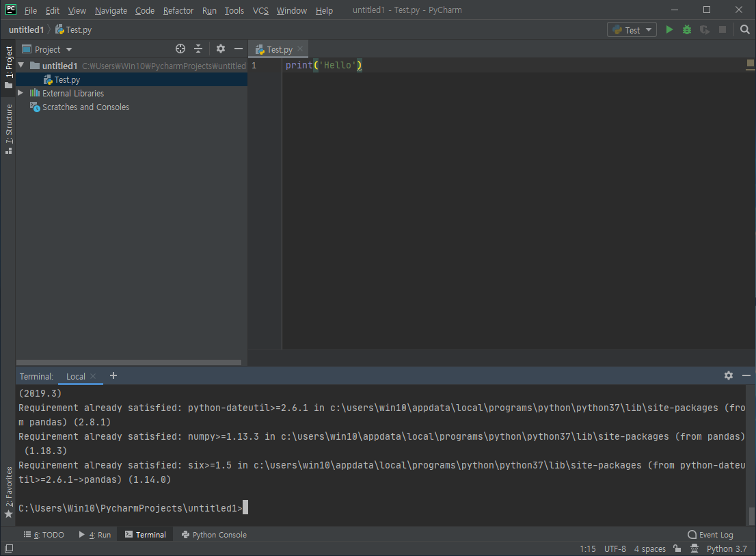756x556 pixels.
Task: Change UTF-8 file encoding
Action: 615,548
